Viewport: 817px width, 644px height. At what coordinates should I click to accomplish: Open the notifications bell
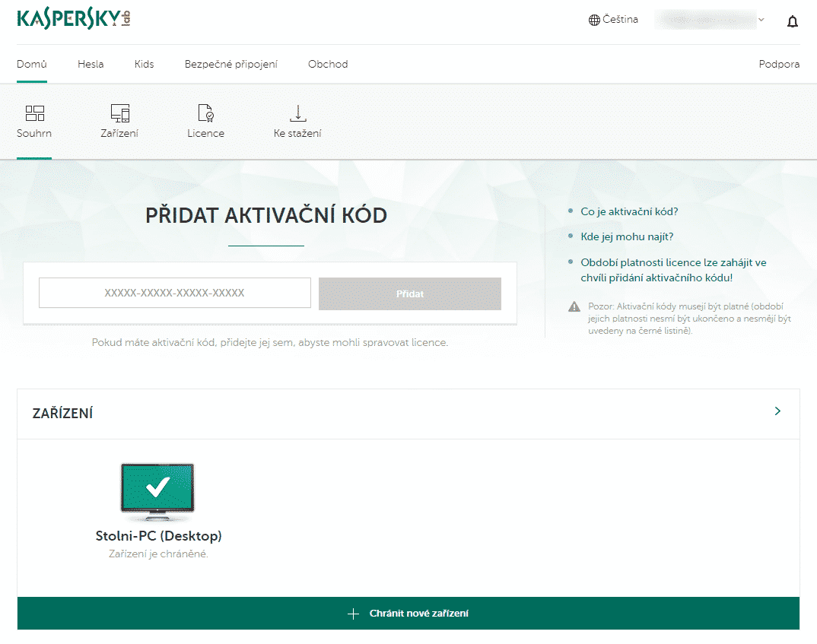pos(792,21)
